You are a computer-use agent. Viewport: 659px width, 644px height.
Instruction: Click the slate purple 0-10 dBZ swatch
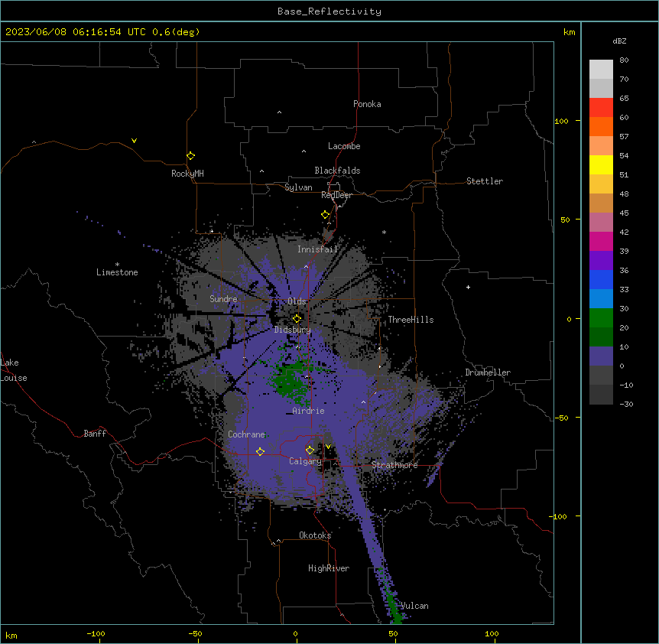pyautogui.click(x=601, y=356)
